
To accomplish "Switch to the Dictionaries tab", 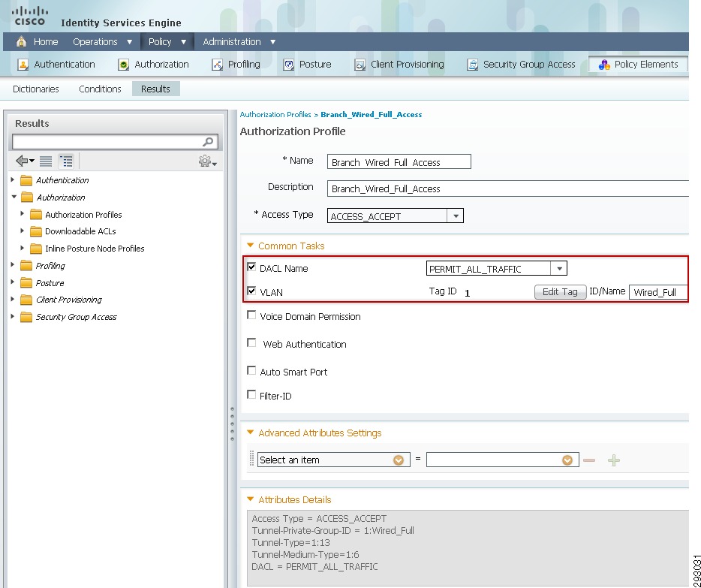I will pos(36,89).
